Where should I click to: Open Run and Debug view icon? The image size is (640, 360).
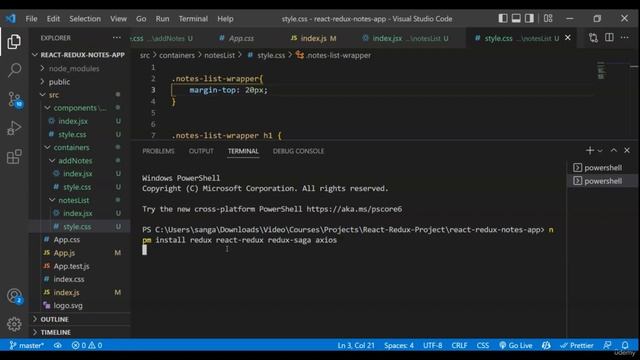pyautogui.click(x=14, y=128)
